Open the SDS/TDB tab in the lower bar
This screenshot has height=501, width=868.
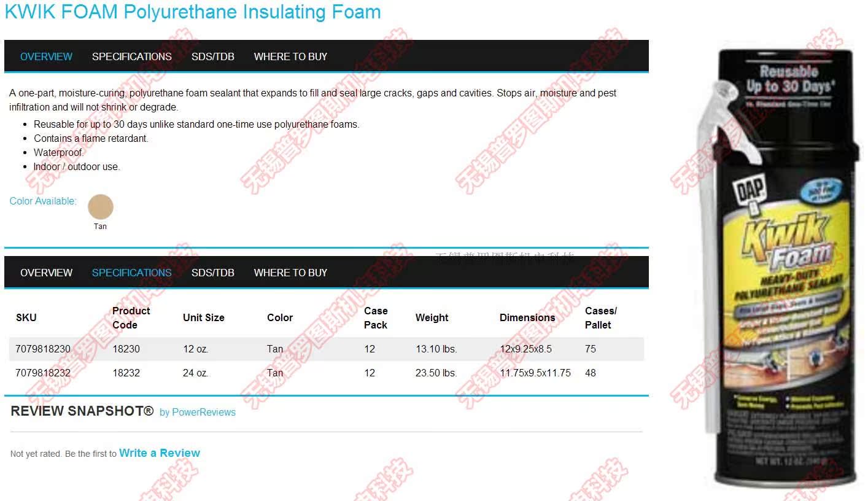tap(213, 273)
